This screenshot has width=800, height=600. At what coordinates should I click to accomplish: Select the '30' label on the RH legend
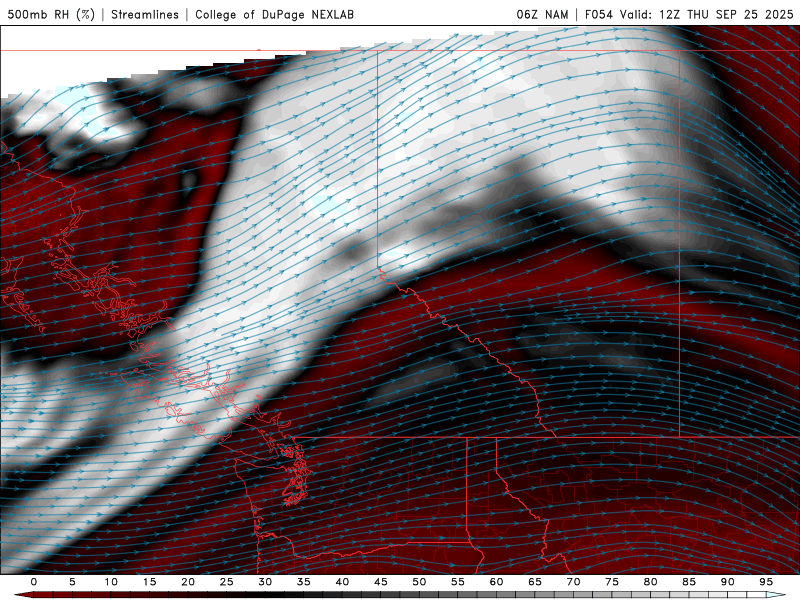[265, 582]
